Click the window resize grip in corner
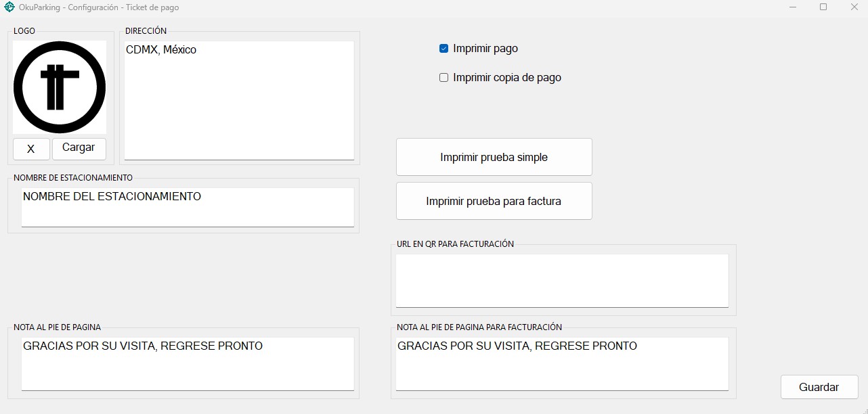Screen dimensions: 868x414 pyautogui.click(x=864, y=410)
